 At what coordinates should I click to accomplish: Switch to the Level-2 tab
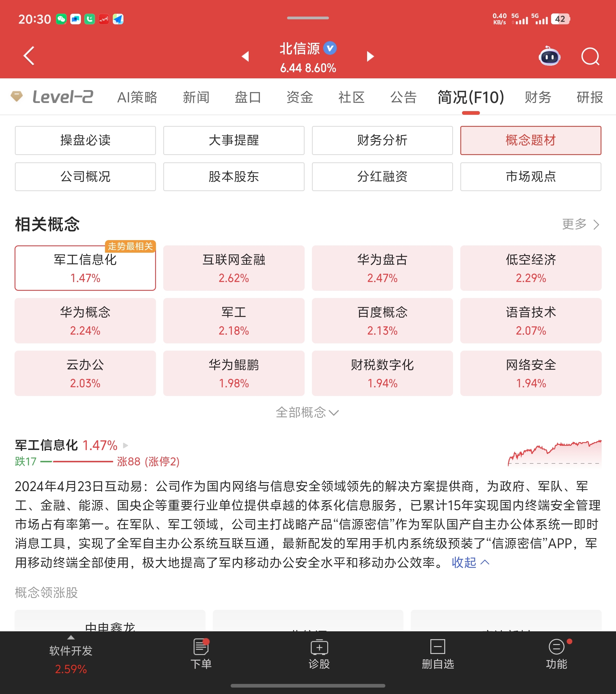(x=62, y=97)
